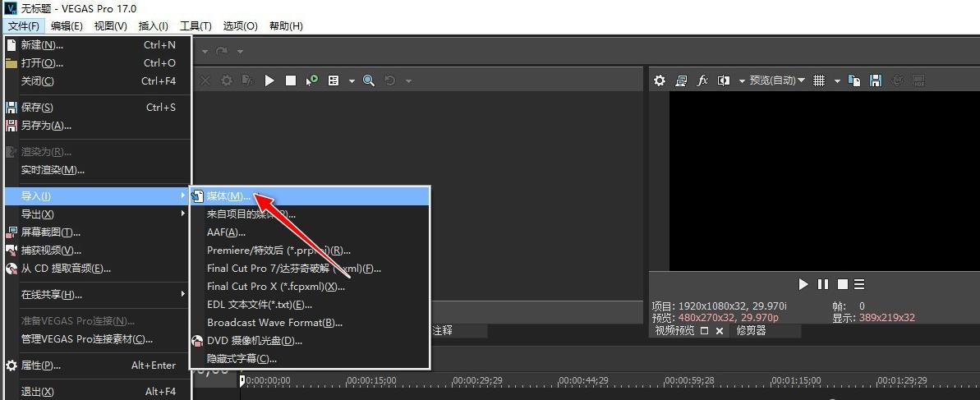The image size is (980, 400).
Task: Click the Play button in the media toolbar
Action: 269,80
